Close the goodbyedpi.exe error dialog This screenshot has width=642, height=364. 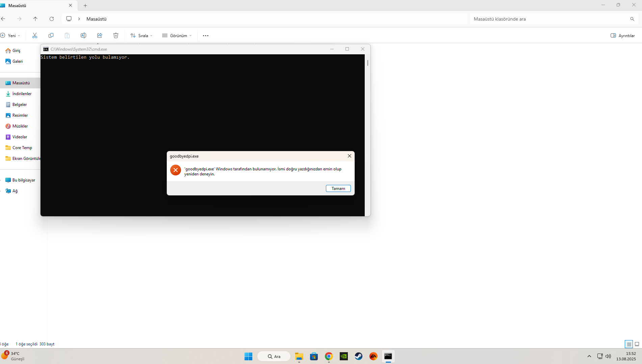(x=350, y=156)
